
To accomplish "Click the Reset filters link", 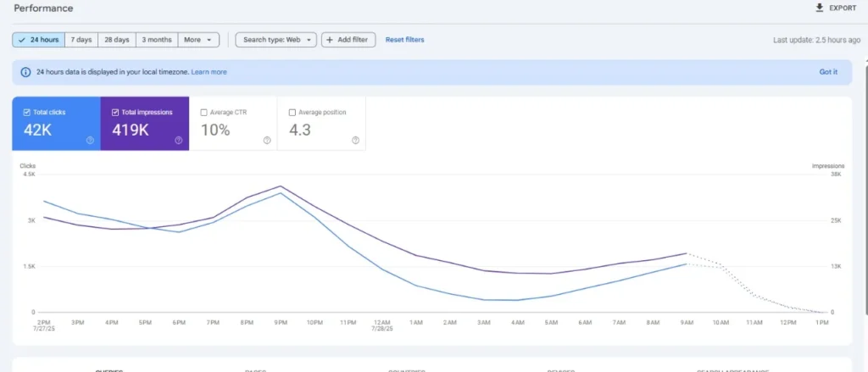I will tap(404, 40).
